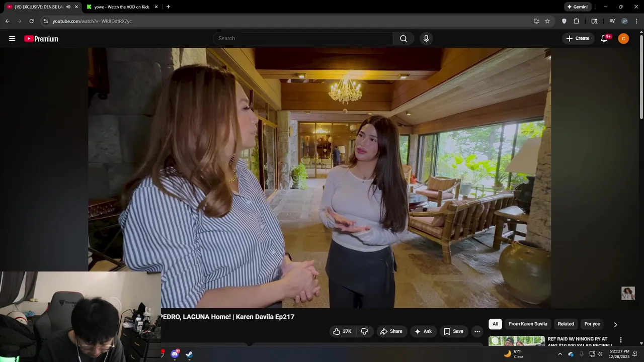
Task: Open a new browser tab
Action: click(x=168, y=7)
